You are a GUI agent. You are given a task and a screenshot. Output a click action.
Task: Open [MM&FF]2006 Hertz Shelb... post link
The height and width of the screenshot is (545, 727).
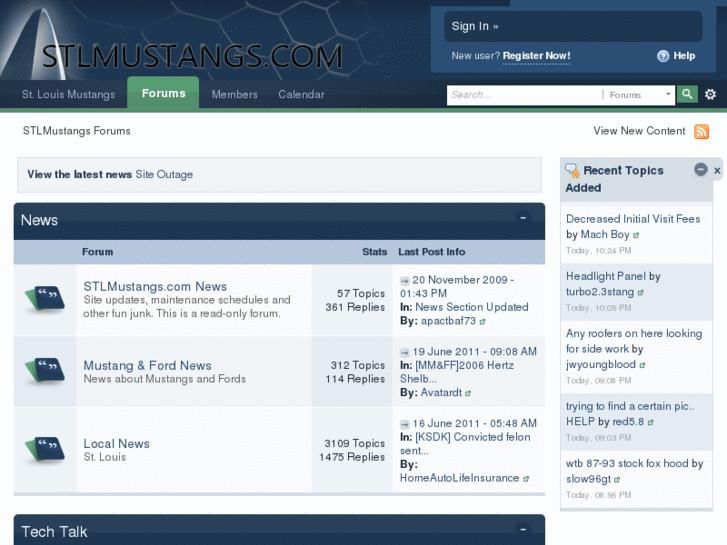(x=457, y=372)
